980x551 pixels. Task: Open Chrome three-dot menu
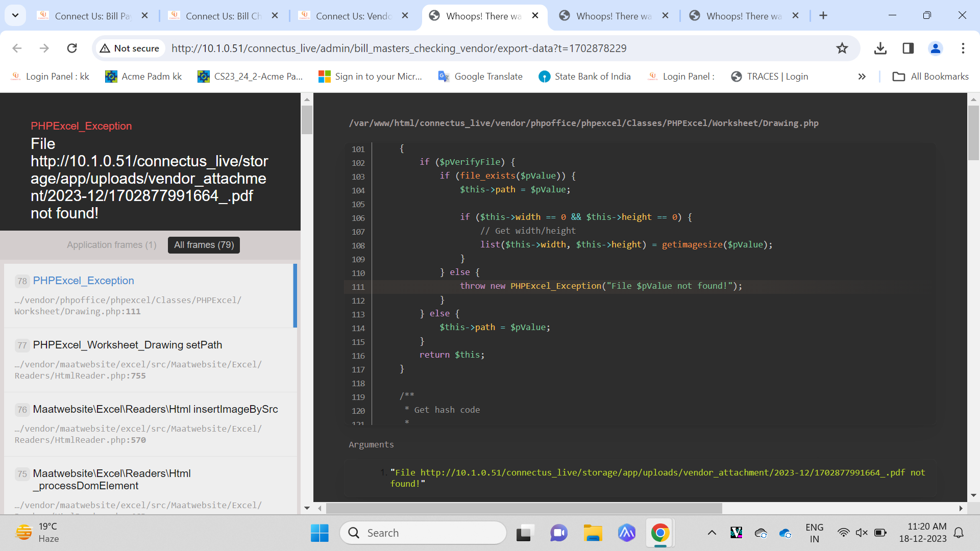click(x=963, y=48)
